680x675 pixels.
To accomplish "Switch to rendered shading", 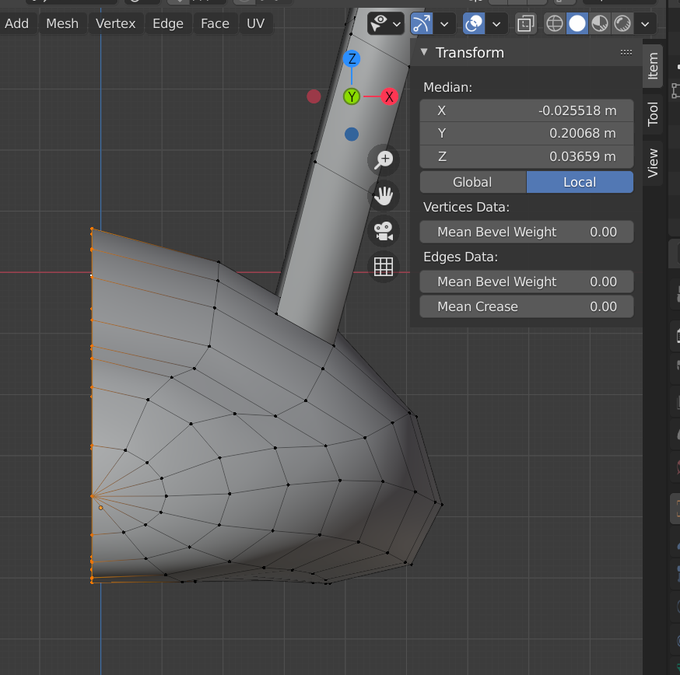I will pyautogui.click(x=622, y=24).
